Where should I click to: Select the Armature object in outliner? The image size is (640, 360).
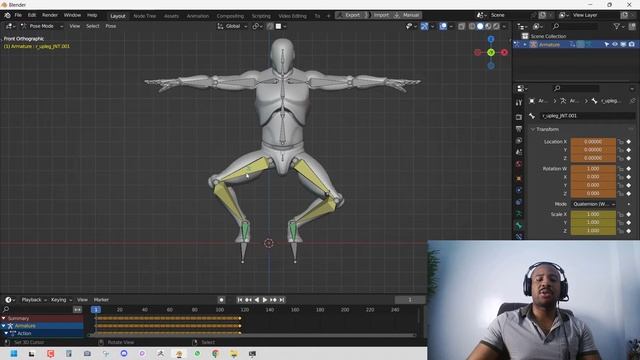549,44
